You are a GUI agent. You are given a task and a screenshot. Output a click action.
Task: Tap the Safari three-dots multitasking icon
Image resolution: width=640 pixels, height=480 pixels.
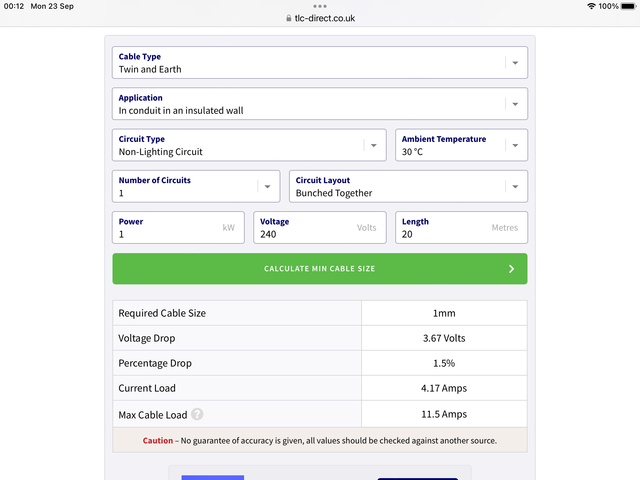pos(320,6)
